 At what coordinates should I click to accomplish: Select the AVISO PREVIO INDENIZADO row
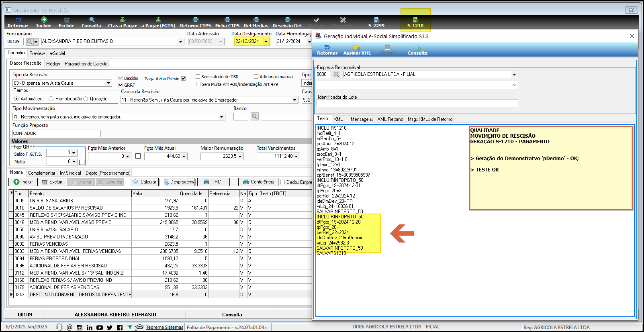[x=160, y=237]
